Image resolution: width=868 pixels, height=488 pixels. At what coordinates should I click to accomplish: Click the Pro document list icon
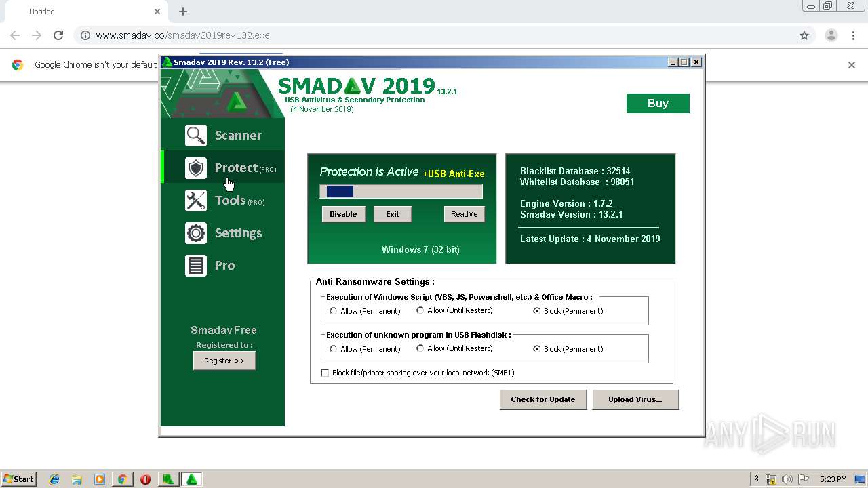tap(196, 266)
